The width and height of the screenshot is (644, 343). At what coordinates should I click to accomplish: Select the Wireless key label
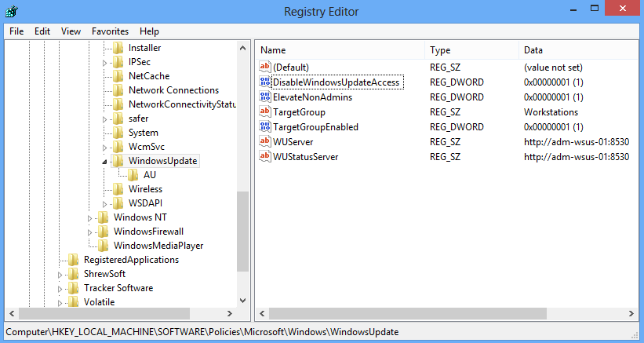click(x=145, y=189)
